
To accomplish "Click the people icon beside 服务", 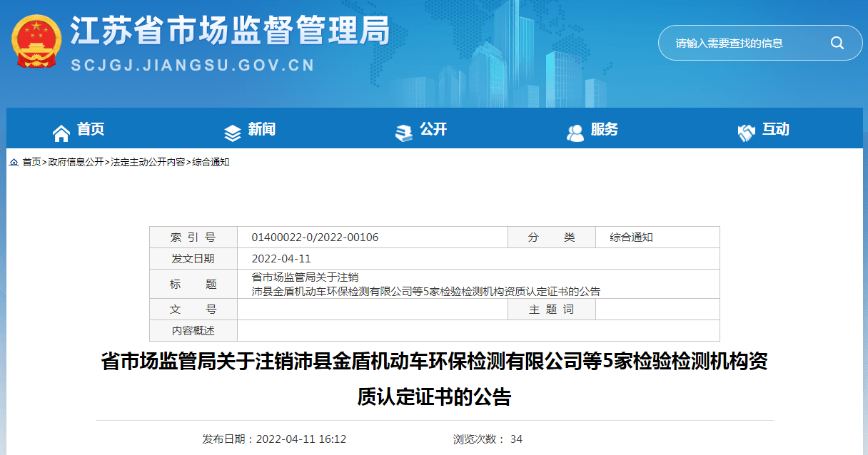I will click(x=575, y=133).
